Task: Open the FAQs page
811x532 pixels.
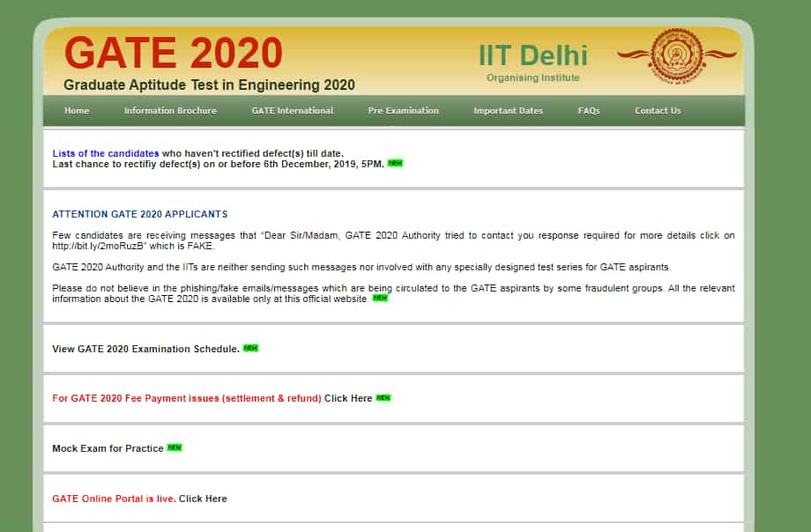Action: [588, 110]
